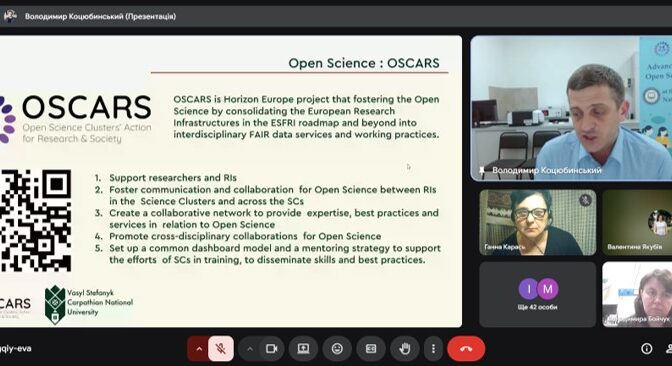Click presenter avatar icon in top bar

(9, 16)
